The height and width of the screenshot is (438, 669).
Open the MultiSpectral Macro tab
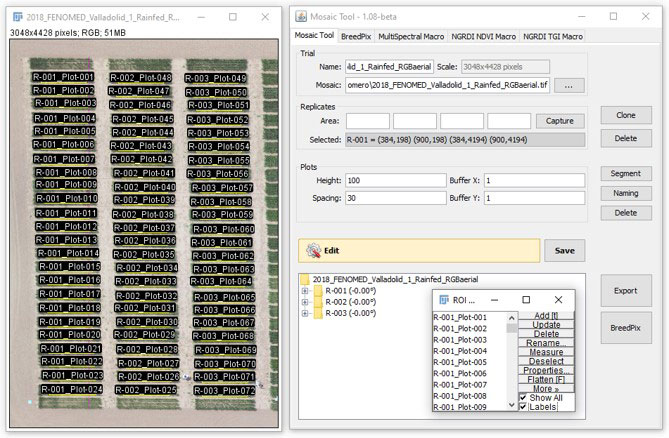pyautogui.click(x=411, y=37)
